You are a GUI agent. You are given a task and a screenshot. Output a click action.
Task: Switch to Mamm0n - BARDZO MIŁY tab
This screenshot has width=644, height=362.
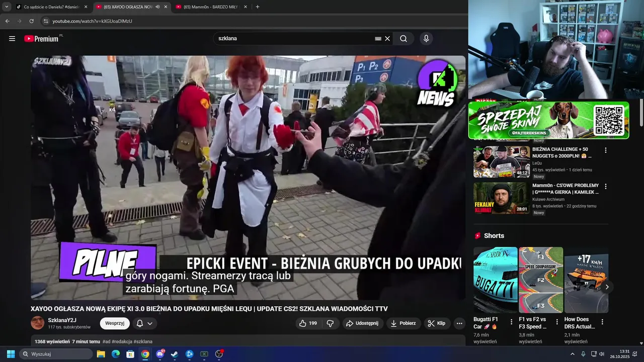(x=210, y=7)
